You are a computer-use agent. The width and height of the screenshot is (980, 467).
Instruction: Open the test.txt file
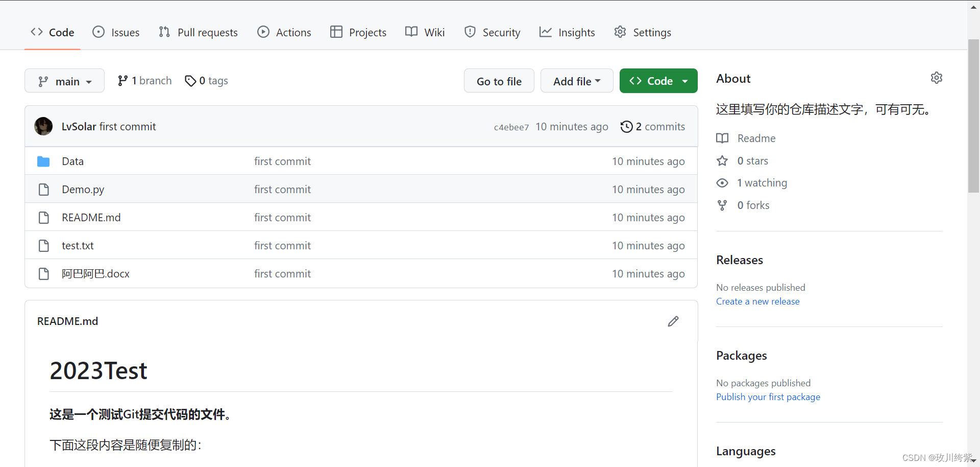(78, 245)
